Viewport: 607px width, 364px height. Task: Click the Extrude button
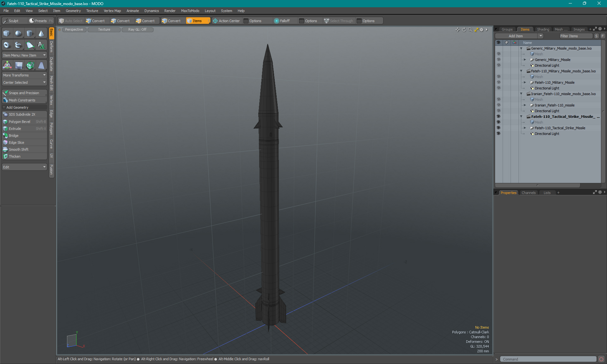point(24,129)
